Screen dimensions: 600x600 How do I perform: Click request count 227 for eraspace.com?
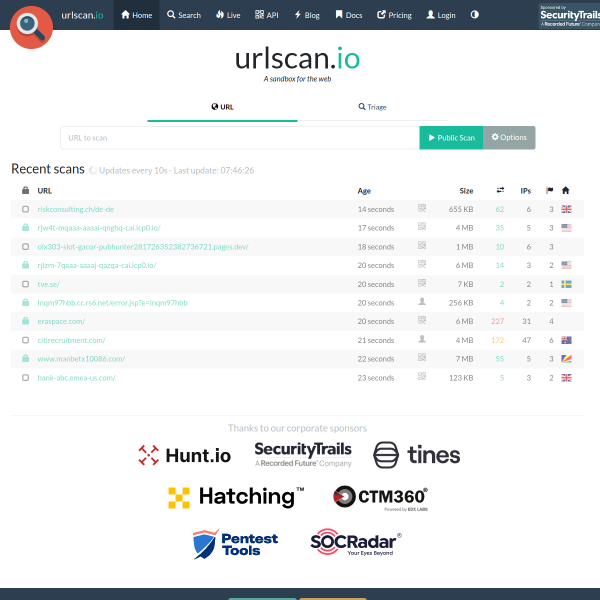497,321
